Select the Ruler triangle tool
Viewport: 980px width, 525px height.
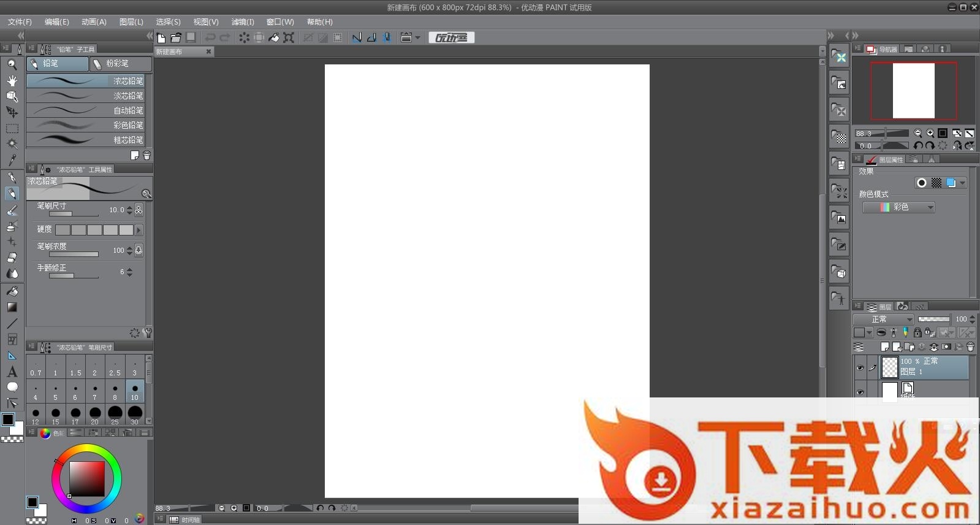pyautogui.click(x=12, y=355)
